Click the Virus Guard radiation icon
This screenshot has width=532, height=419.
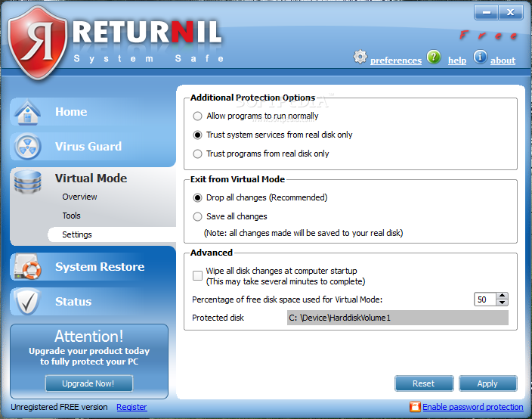coord(27,147)
